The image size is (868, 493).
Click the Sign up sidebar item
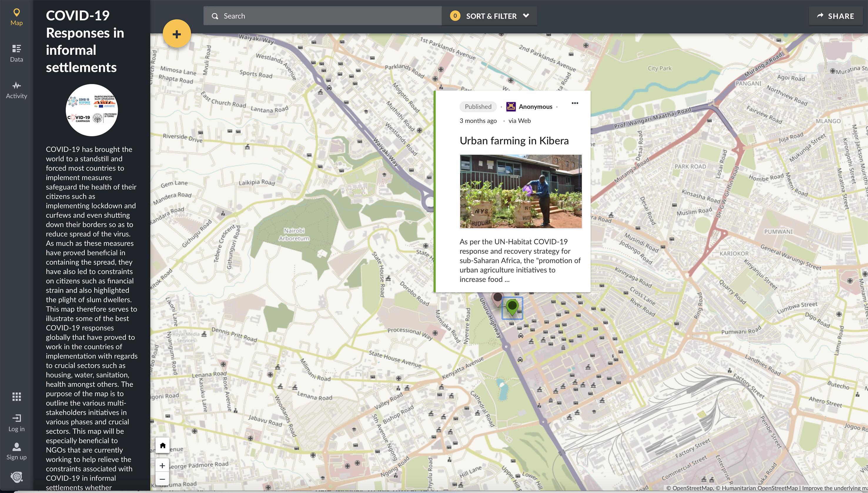16,451
